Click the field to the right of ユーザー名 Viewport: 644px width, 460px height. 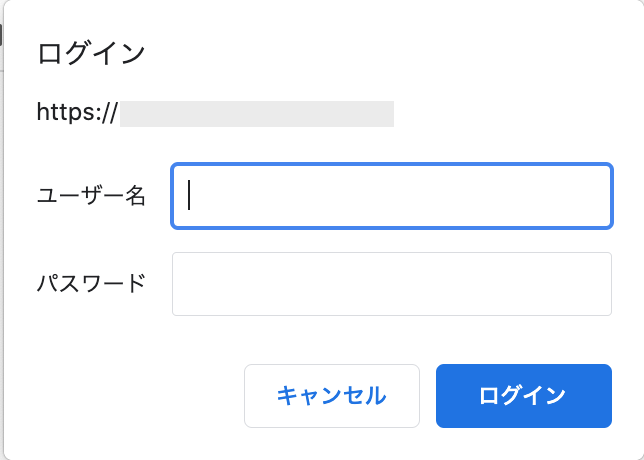[x=391, y=196]
